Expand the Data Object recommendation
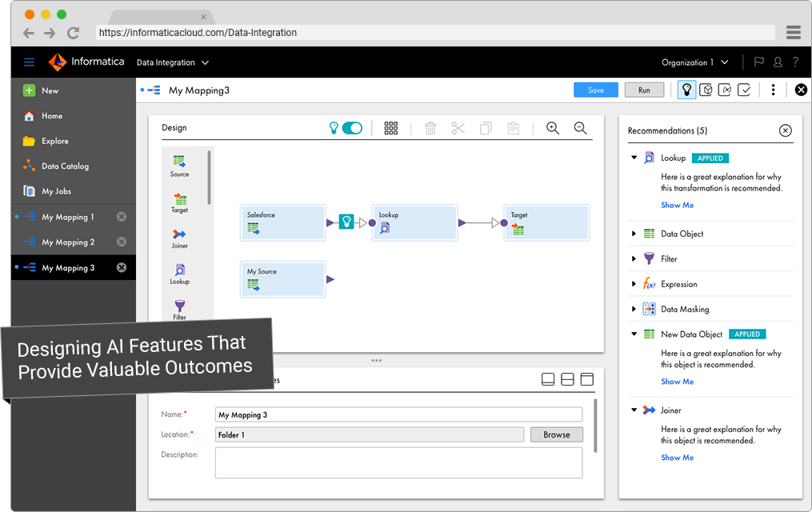812x512 pixels. pos(634,234)
